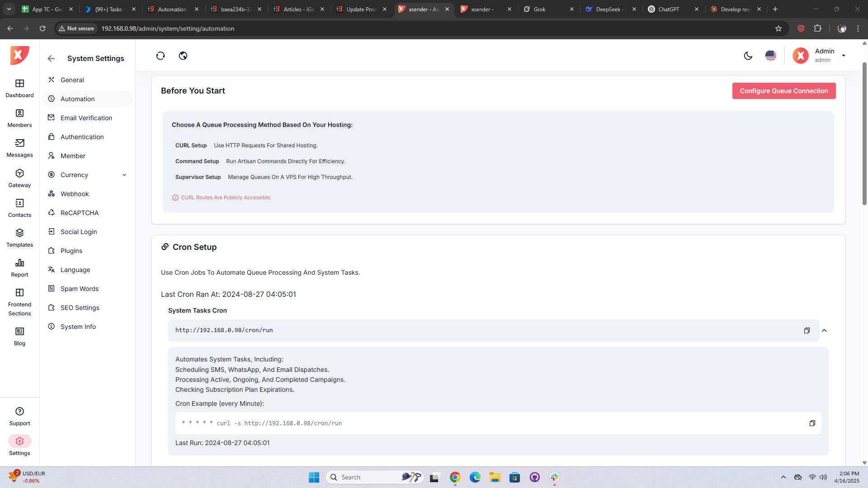The height and width of the screenshot is (488, 868).
Task: Open the Dashboard sidebar icon
Action: click(19, 84)
